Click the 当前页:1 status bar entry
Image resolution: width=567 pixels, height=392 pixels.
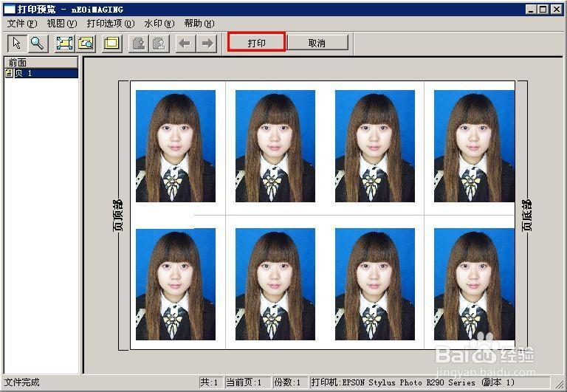click(x=247, y=382)
